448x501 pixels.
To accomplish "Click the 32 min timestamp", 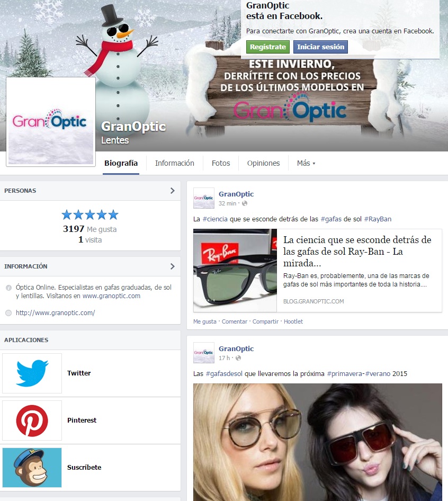I will (x=227, y=203).
